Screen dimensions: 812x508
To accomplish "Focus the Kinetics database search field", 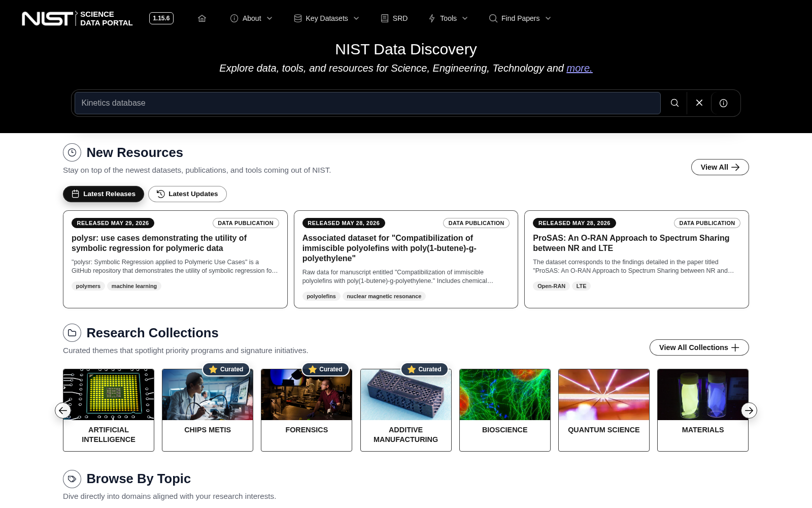I will [367, 103].
